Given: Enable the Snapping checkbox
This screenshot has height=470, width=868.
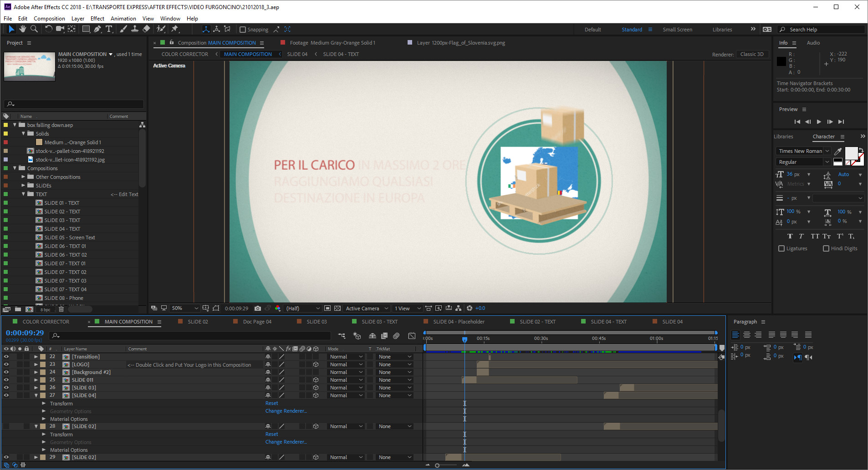Looking at the screenshot, I should [243, 30].
